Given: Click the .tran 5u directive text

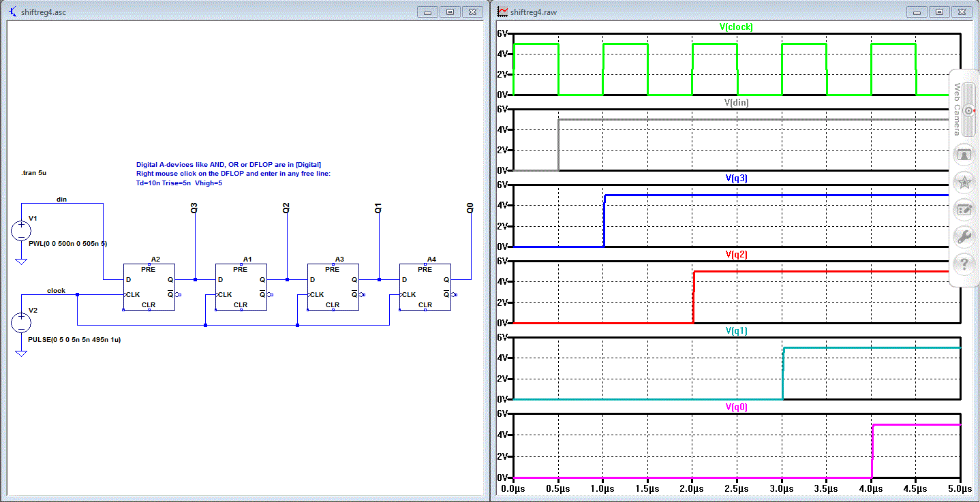Looking at the screenshot, I should pyautogui.click(x=34, y=174).
